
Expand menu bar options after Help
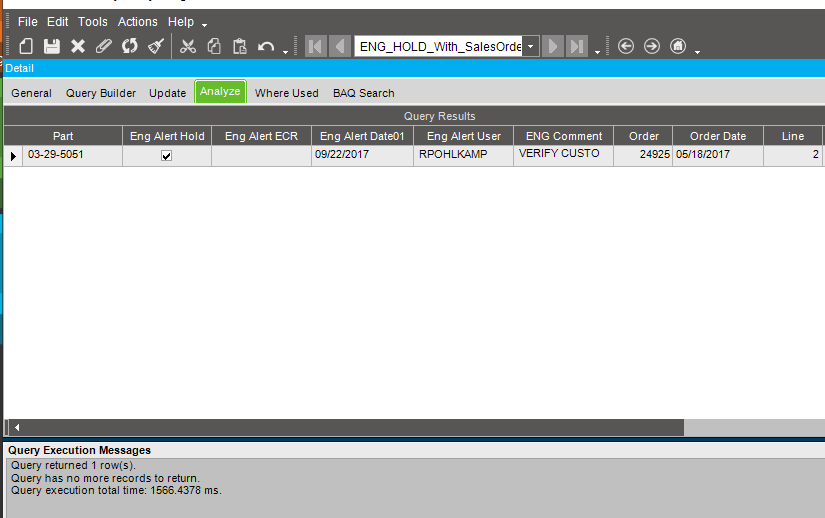click(x=205, y=25)
